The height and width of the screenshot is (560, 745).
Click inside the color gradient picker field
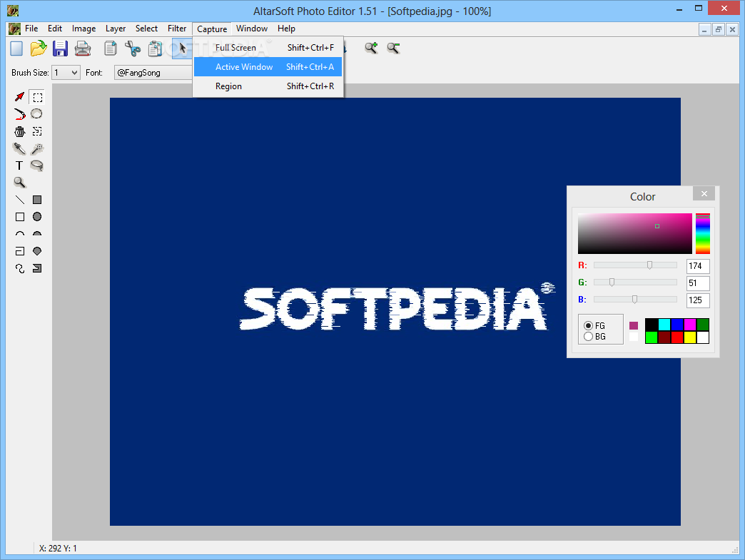[x=635, y=233]
